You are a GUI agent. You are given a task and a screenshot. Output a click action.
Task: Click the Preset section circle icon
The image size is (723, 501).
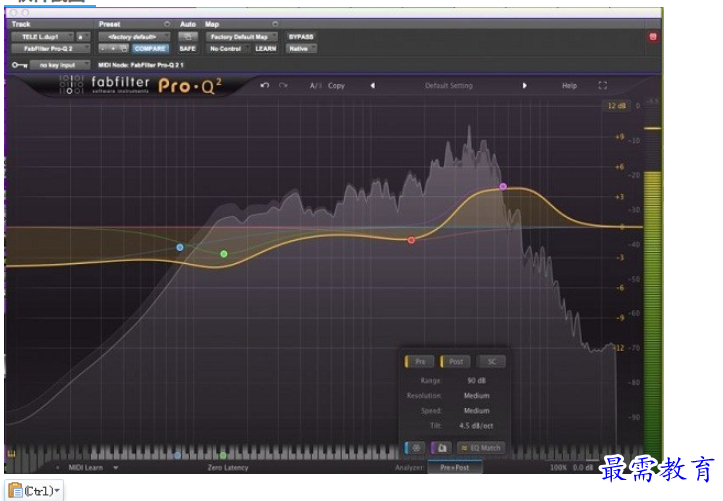tap(167, 24)
